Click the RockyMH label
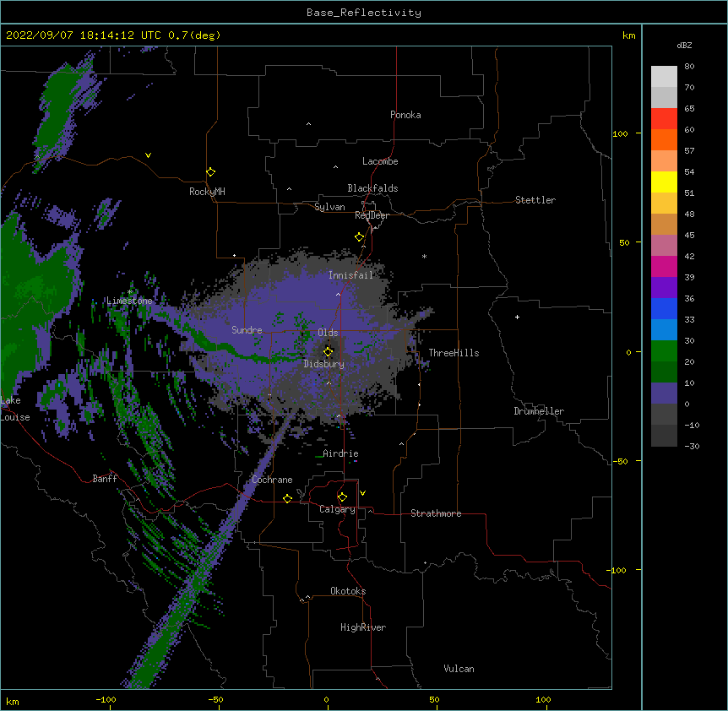This screenshot has width=728, height=711. click(207, 192)
